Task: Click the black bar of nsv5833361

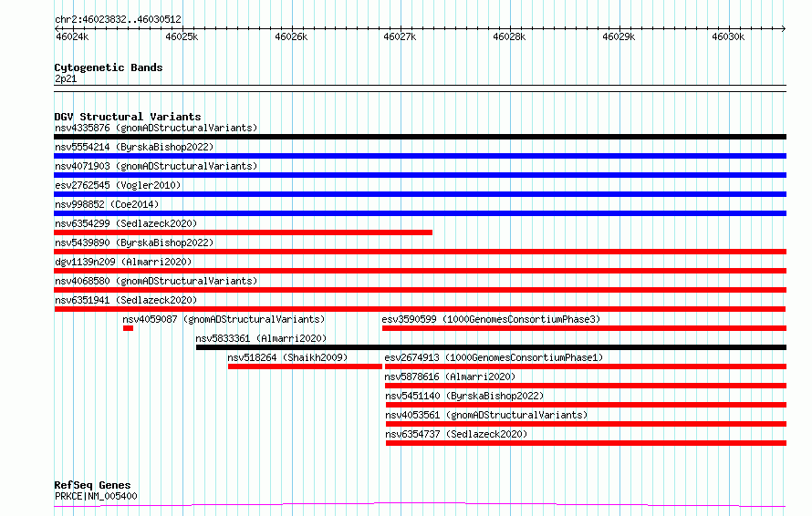Action: pos(491,347)
